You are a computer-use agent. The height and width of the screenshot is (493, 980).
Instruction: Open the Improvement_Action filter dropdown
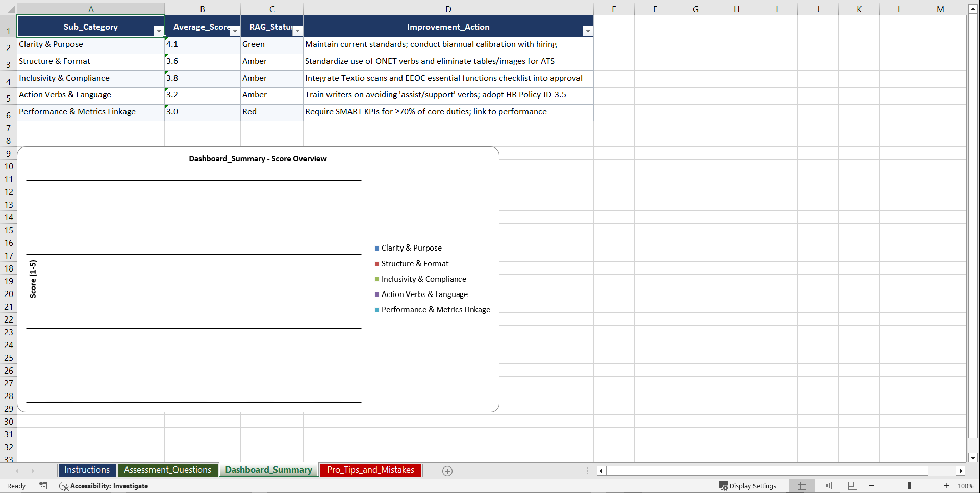coord(587,31)
